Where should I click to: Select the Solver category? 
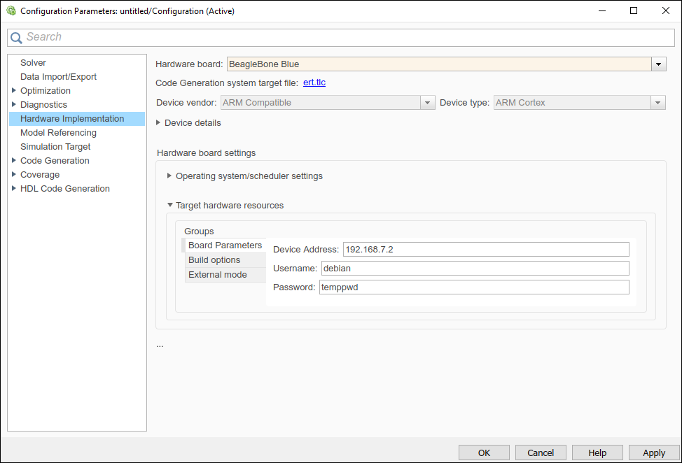[x=33, y=63]
